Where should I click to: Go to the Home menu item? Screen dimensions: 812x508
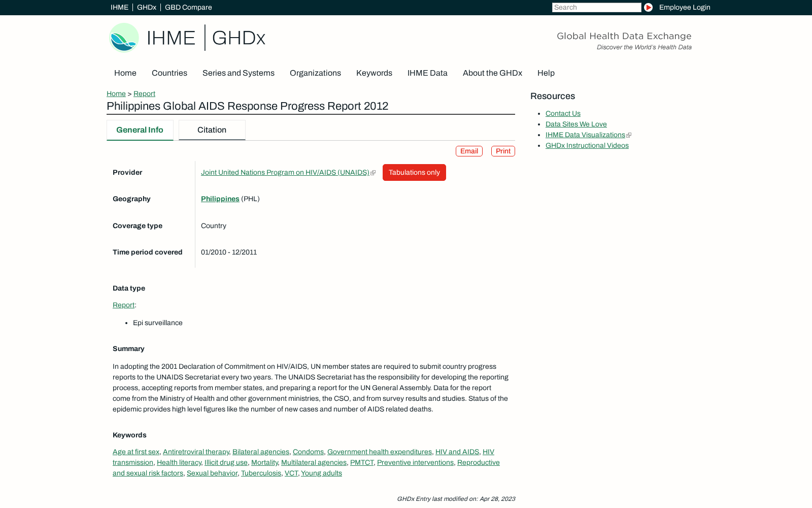coord(125,73)
